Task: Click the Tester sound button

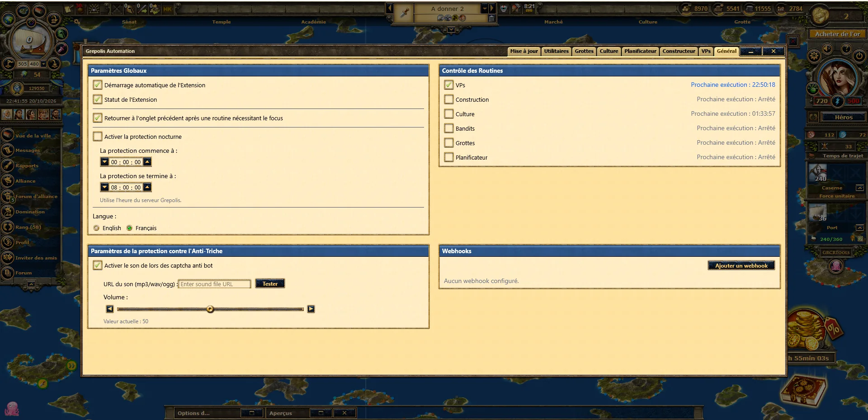Action: coord(270,284)
